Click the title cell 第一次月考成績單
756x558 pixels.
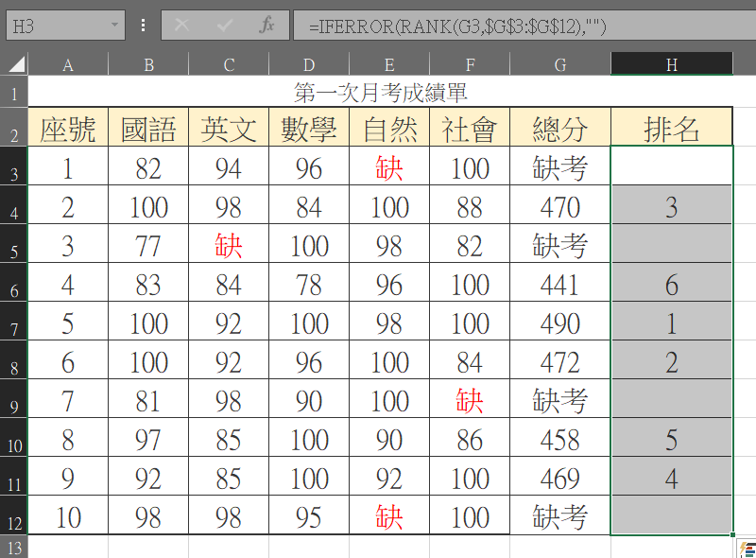point(381,92)
